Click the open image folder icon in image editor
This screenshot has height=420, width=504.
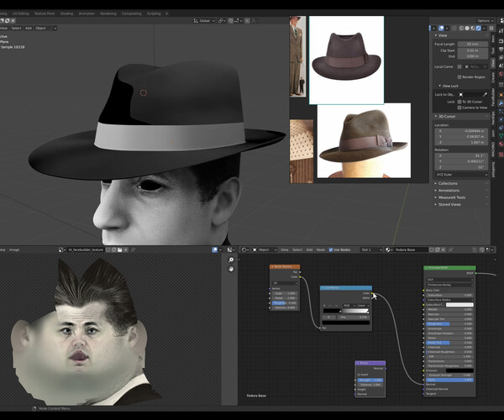click(120, 249)
